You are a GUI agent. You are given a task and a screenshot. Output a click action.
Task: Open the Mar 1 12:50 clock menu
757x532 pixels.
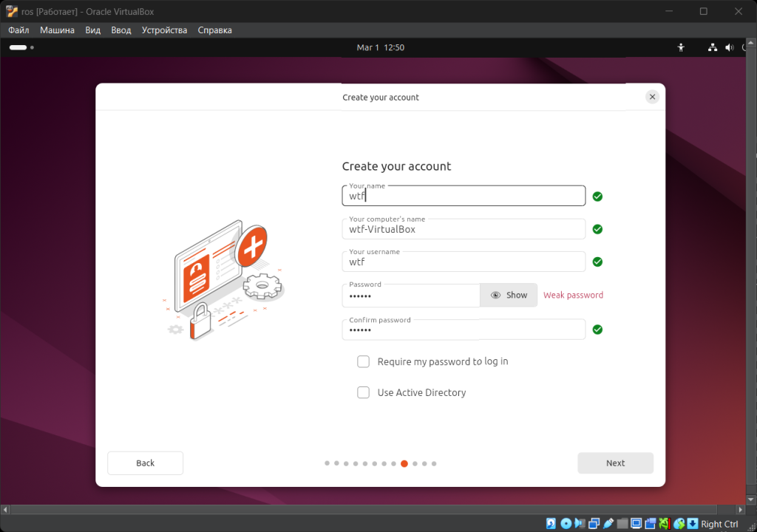click(x=381, y=47)
